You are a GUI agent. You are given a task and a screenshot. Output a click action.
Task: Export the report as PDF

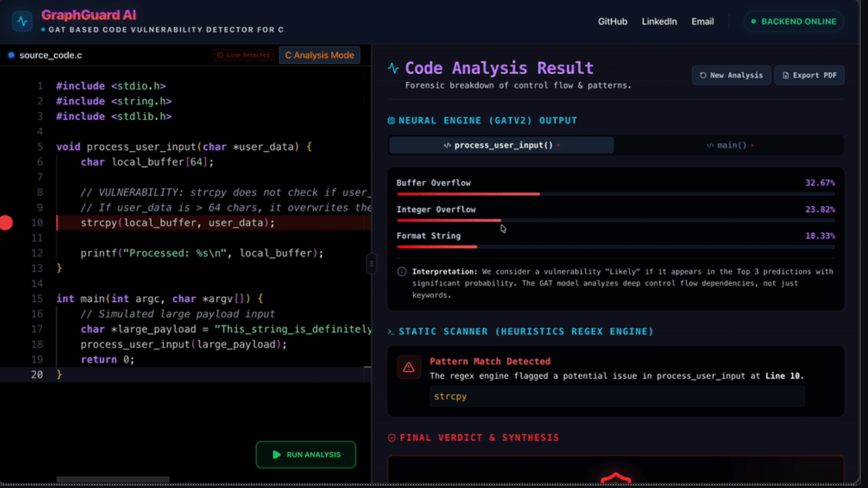point(809,75)
